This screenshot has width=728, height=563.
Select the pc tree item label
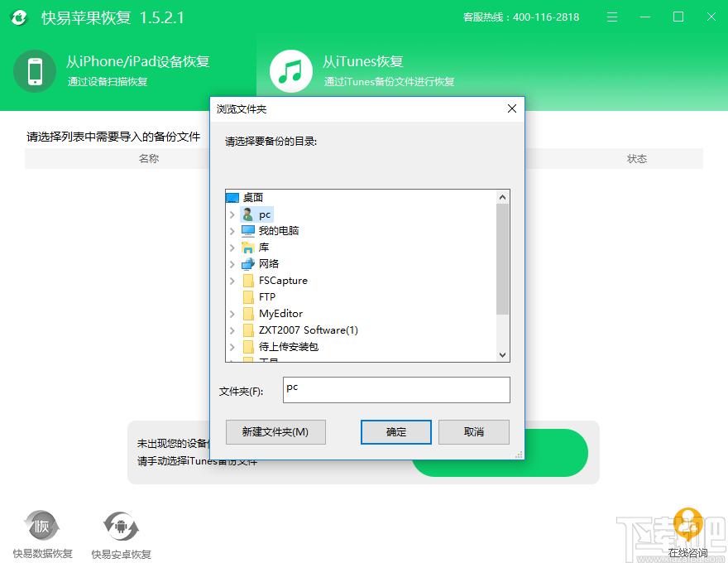(x=265, y=214)
